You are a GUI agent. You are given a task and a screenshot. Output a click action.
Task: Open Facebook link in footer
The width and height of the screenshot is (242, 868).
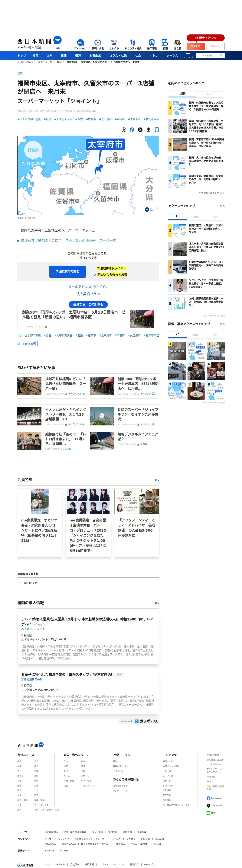point(214,798)
